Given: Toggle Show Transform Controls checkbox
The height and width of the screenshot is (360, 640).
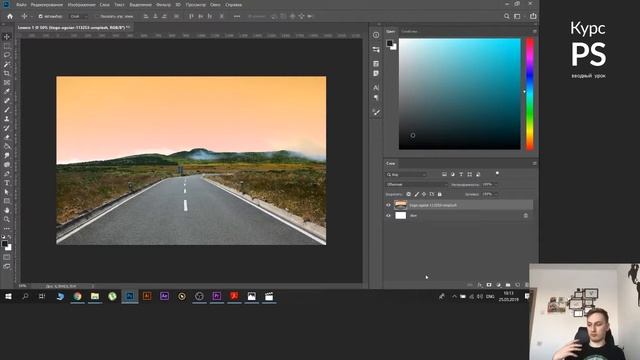Looking at the screenshot, I should 97,16.
